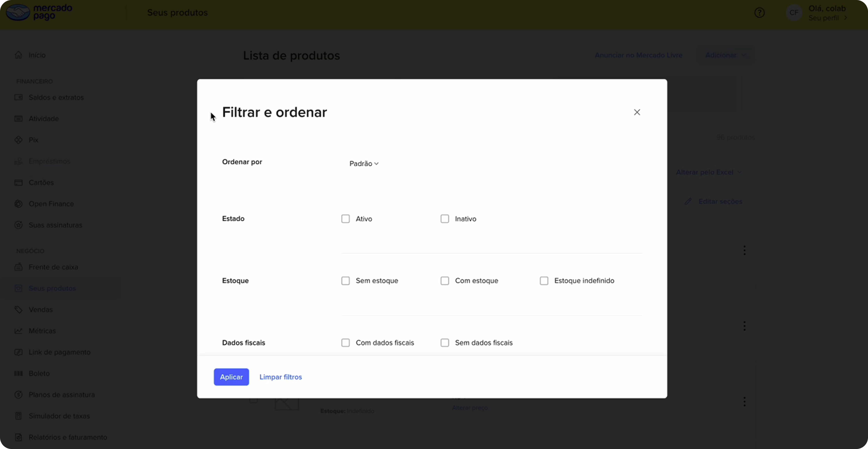Click the Cartões card icon
This screenshot has height=449, width=868.
[18, 183]
